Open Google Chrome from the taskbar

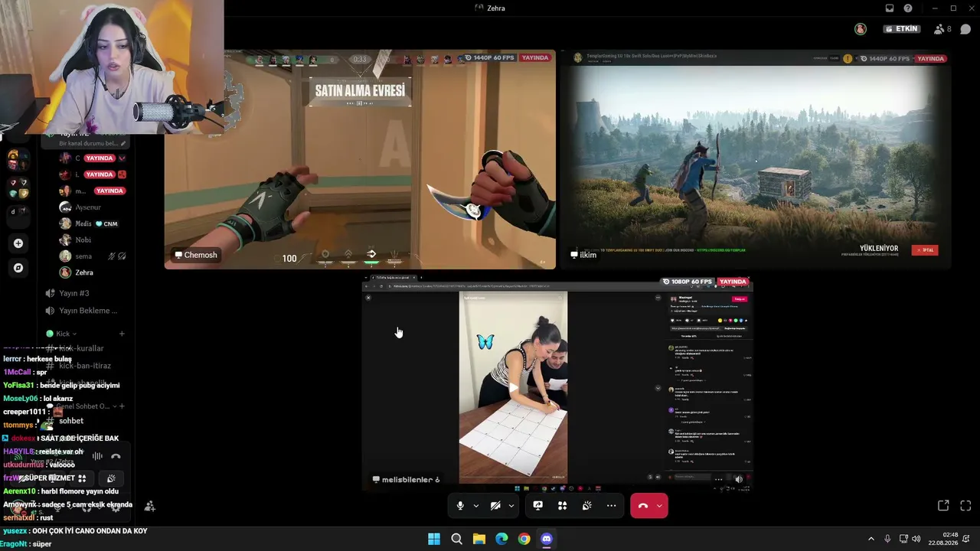524,539
